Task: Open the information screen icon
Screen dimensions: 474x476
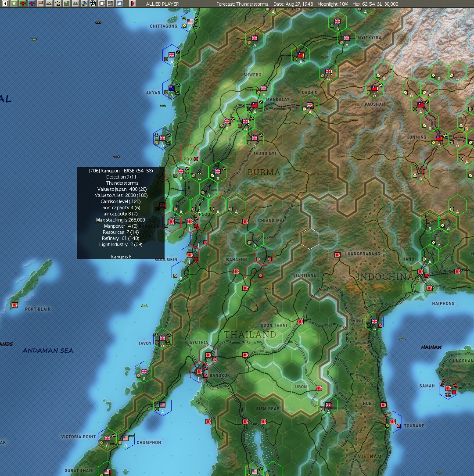Action: [5, 4]
